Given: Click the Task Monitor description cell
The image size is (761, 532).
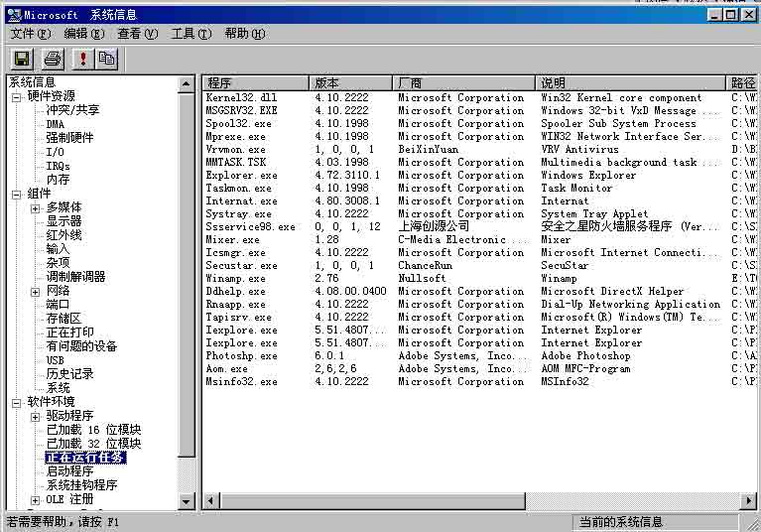Looking at the screenshot, I should coord(576,188).
